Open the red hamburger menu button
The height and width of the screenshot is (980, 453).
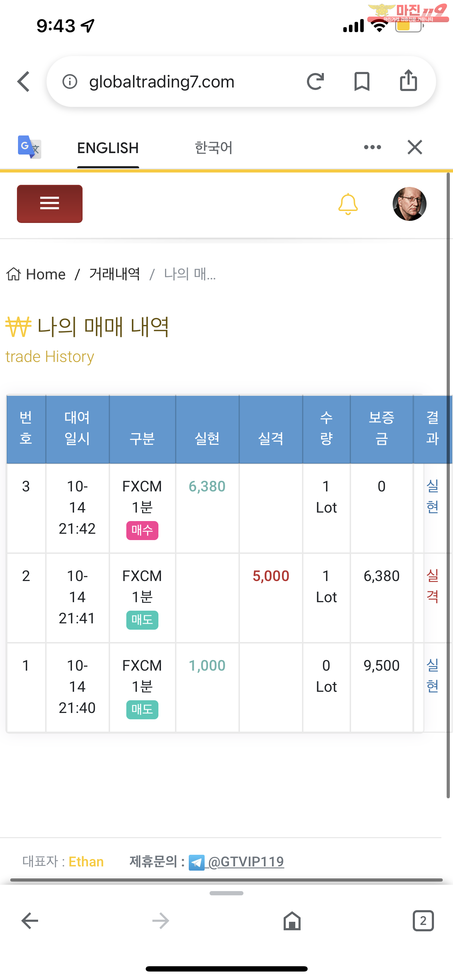[x=50, y=204]
